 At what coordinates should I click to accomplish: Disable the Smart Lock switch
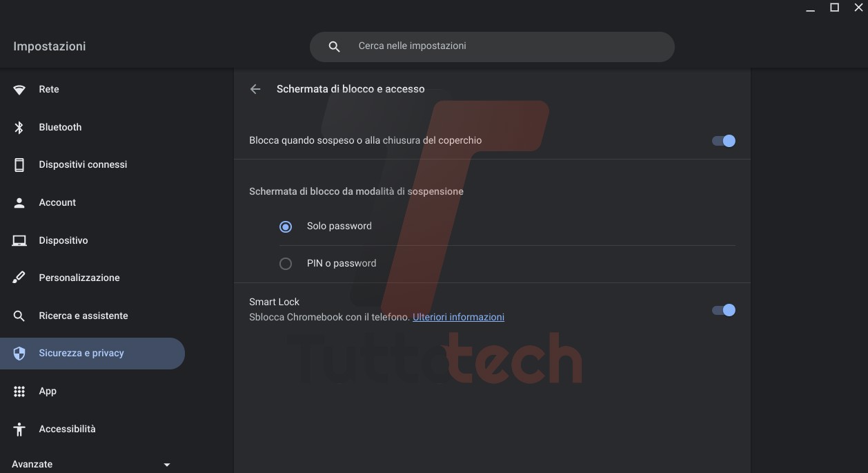click(723, 310)
